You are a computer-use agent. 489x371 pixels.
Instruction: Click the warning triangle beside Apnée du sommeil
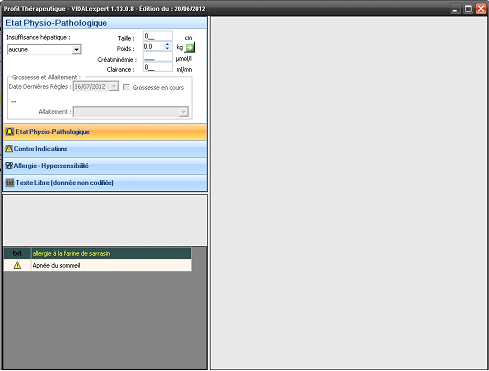point(17,265)
